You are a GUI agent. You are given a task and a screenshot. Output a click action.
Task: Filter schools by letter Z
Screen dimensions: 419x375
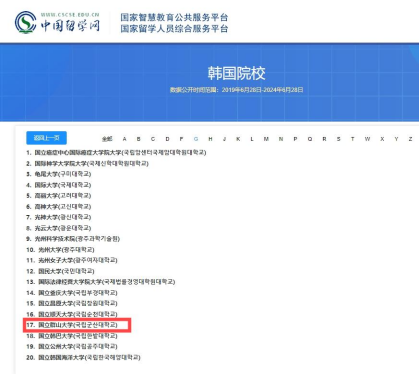410,139
